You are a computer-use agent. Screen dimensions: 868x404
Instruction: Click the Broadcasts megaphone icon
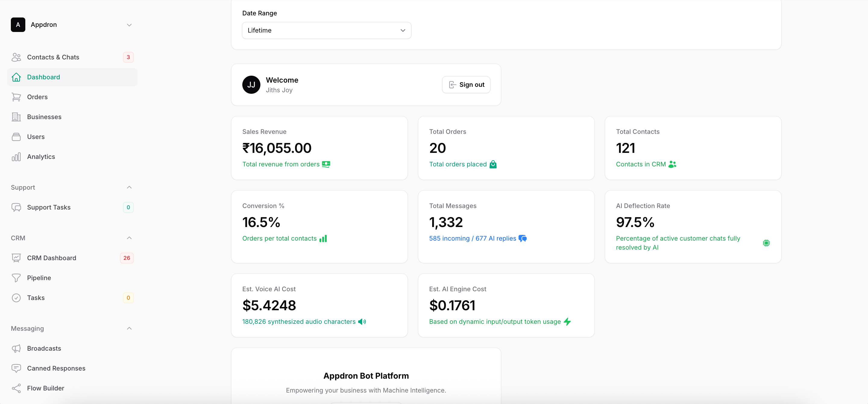click(16, 348)
